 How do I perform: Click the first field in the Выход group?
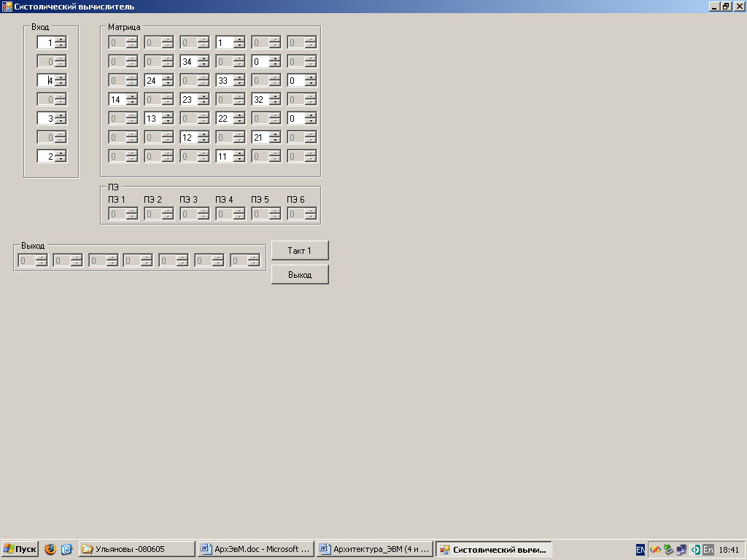click(x=32, y=260)
